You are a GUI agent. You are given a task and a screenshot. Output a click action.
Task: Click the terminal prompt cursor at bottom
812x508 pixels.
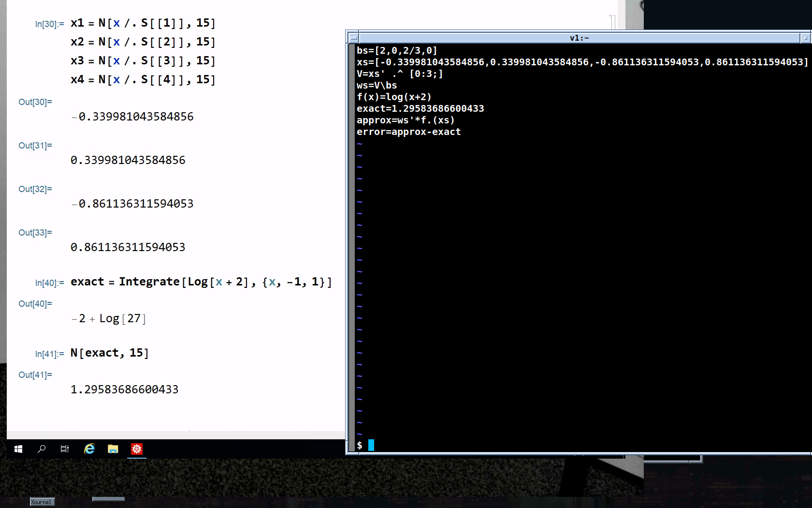[x=371, y=445]
